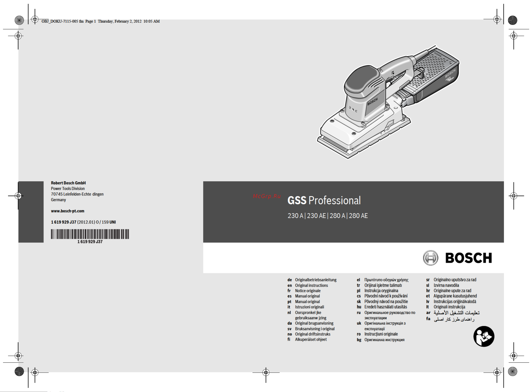Click 'nl Oorspronkelijke gebruiksaanwijzing' entry

(x=307, y=315)
